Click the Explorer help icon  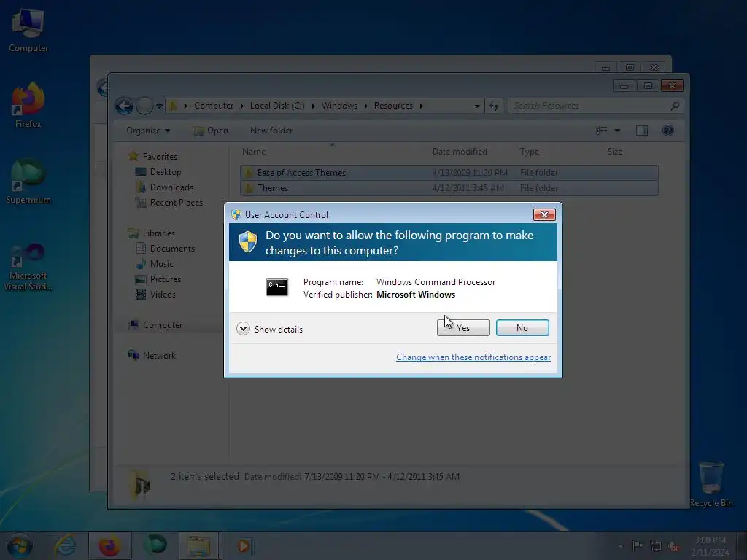(x=668, y=131)
